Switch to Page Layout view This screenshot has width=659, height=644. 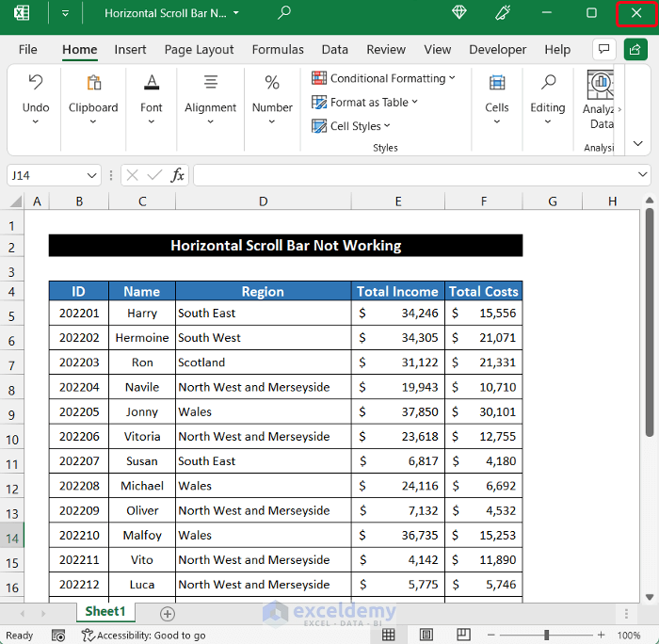click(x=426, y=636)
